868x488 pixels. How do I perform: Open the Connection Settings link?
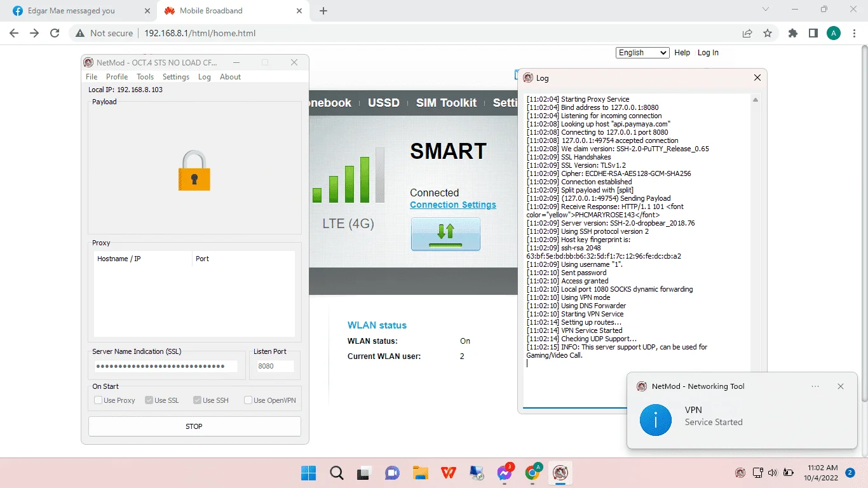point(453,205)
